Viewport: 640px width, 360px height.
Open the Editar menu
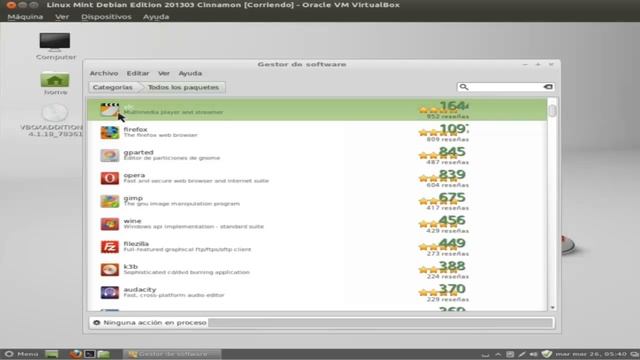(138, 73)
